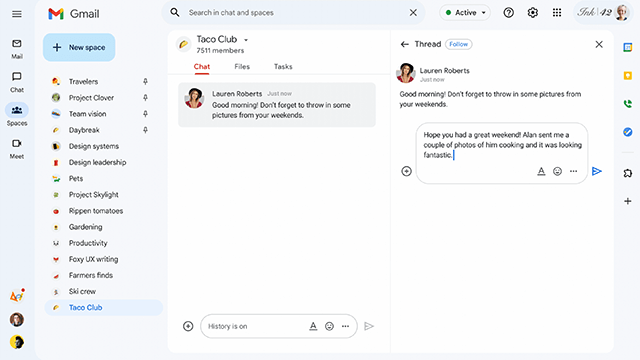Click the plus icon to get add-ons

pos(628,201)
